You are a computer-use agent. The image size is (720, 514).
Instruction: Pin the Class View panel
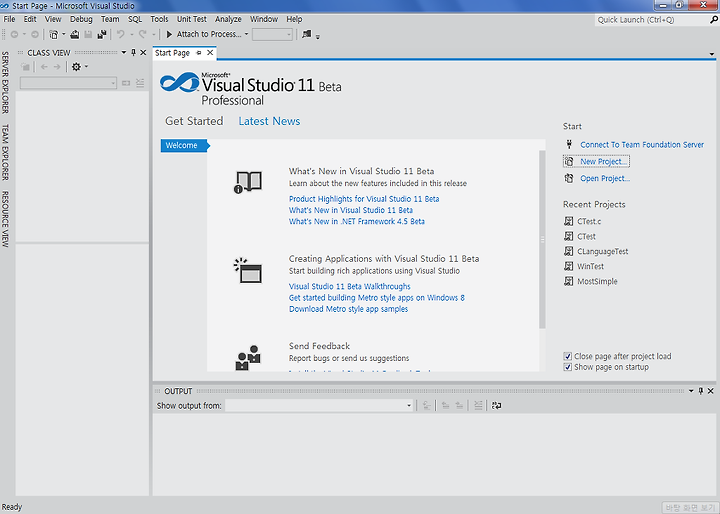(134, 52)
